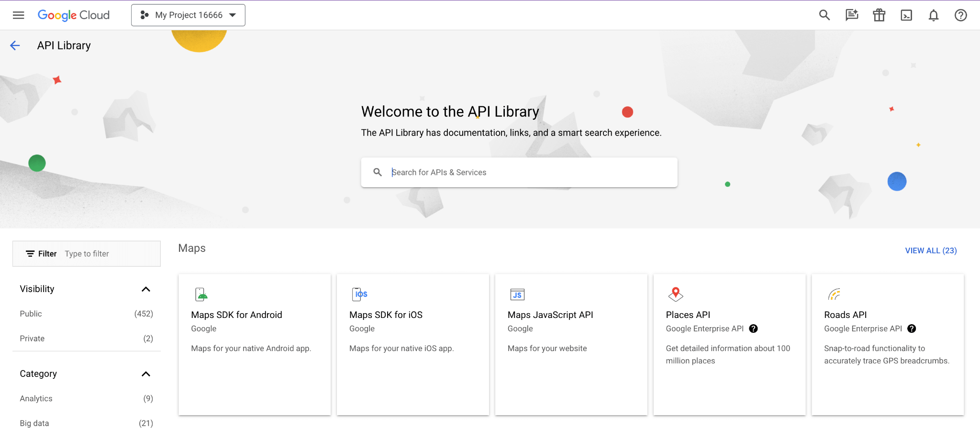
Task: Click the Search for APIs & Services field
Action: [x=519, y=172]
